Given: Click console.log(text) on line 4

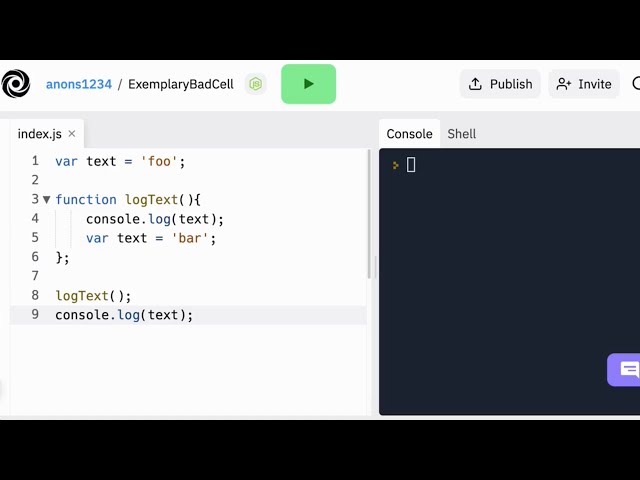Looking at the screenshot, I should (155, 219).
